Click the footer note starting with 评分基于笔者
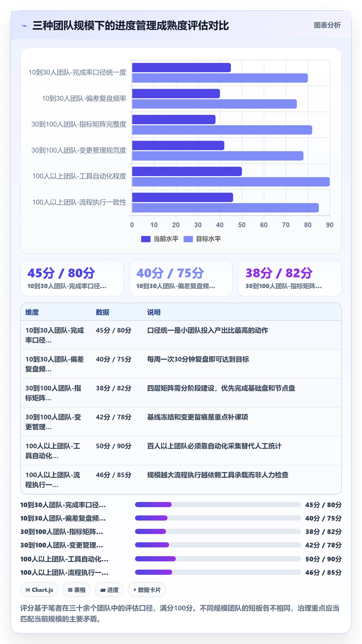Screen dimensions: 362x644 180,614
